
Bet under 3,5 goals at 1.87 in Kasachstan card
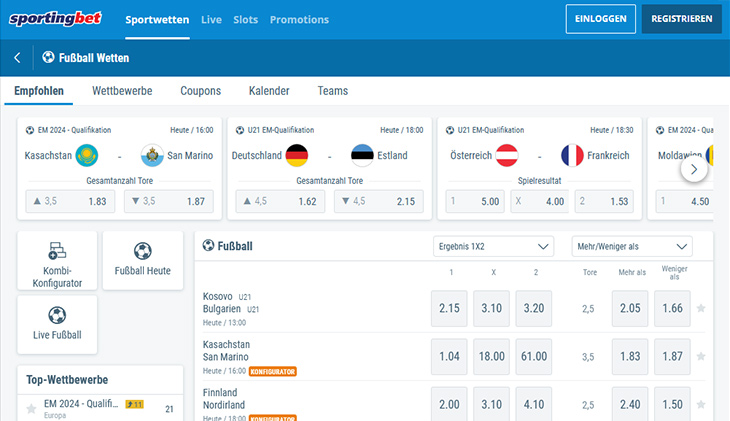169,201
